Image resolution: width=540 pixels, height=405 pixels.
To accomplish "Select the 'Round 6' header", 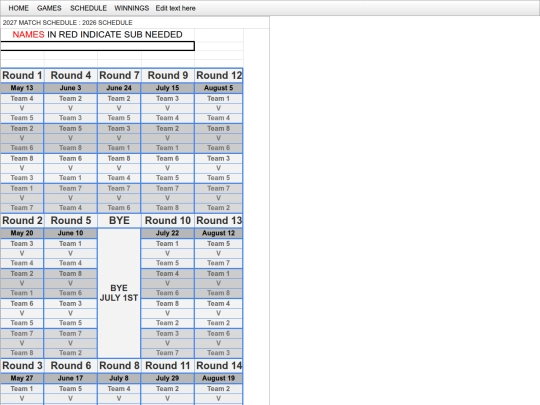I will (71, 365).
